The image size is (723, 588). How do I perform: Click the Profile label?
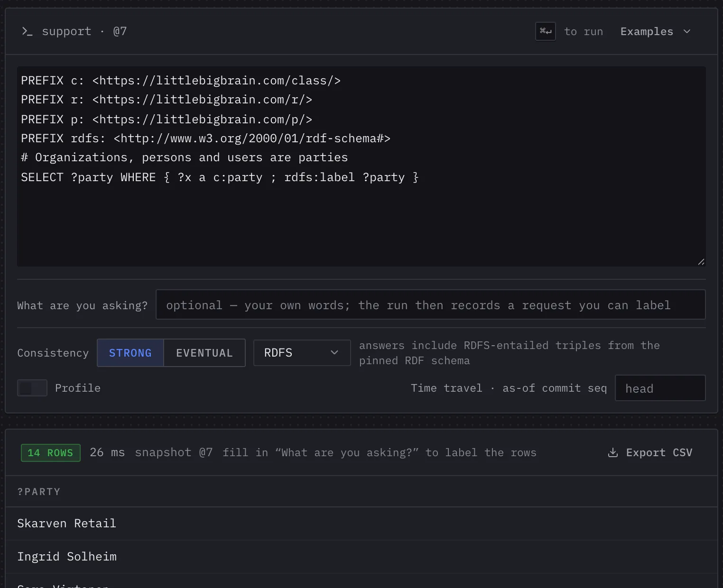tap(78, 388)
